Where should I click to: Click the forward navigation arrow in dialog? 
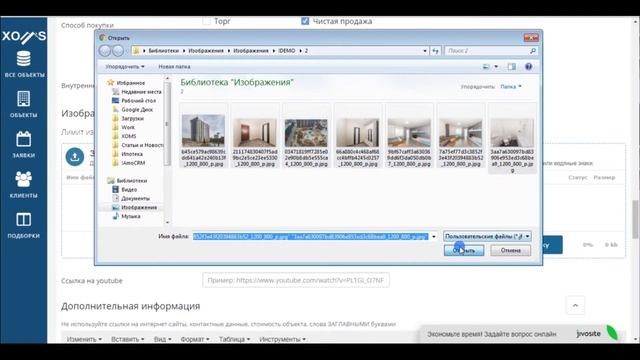[118, 51]
